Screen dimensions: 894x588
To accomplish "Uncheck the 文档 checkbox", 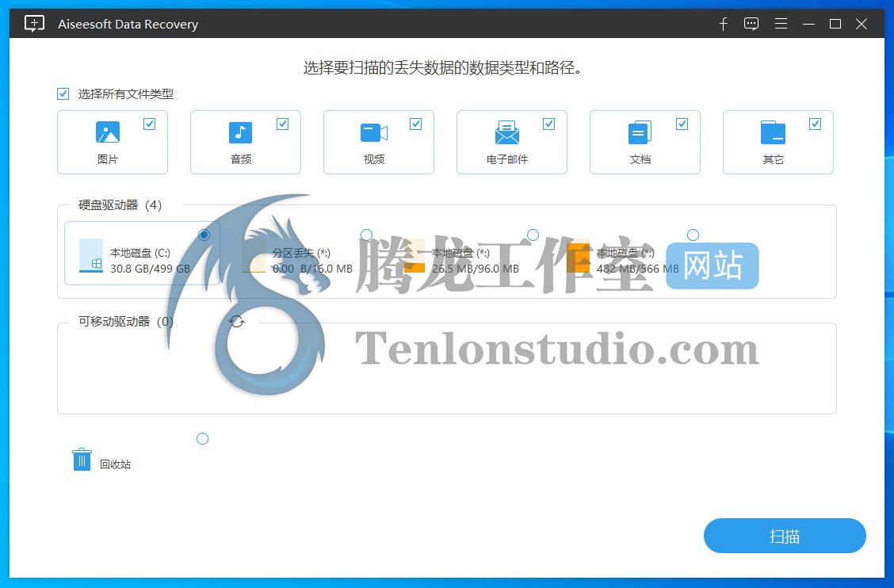I will point(682,124).
